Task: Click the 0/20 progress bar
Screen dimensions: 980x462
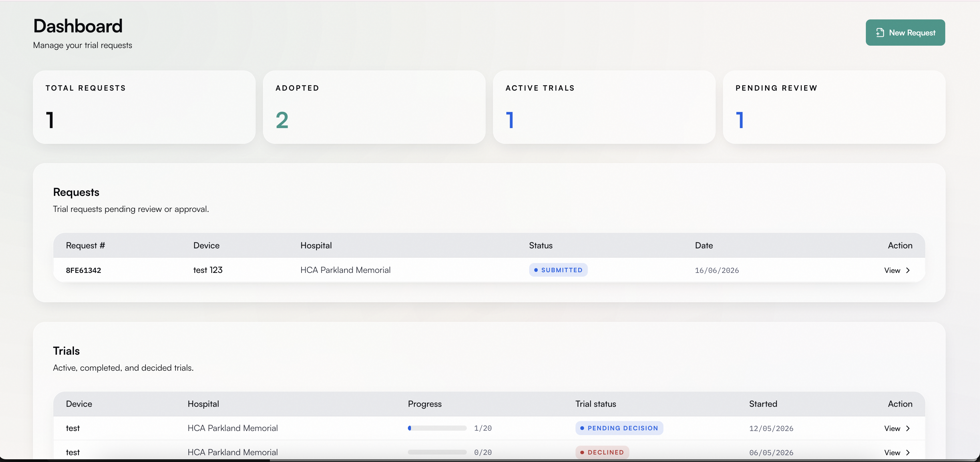Action: point(437,452)
